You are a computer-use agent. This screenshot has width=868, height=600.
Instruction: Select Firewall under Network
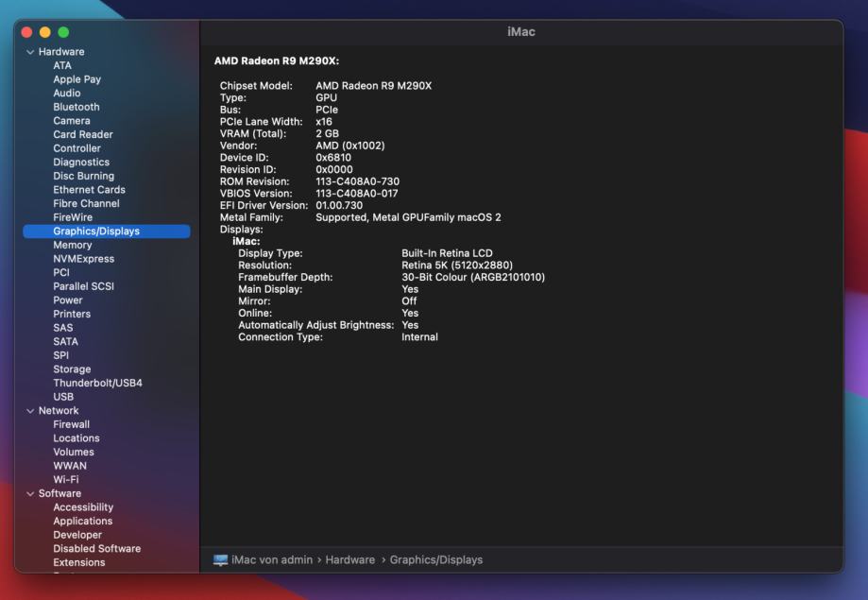click(x=72, y=425)
